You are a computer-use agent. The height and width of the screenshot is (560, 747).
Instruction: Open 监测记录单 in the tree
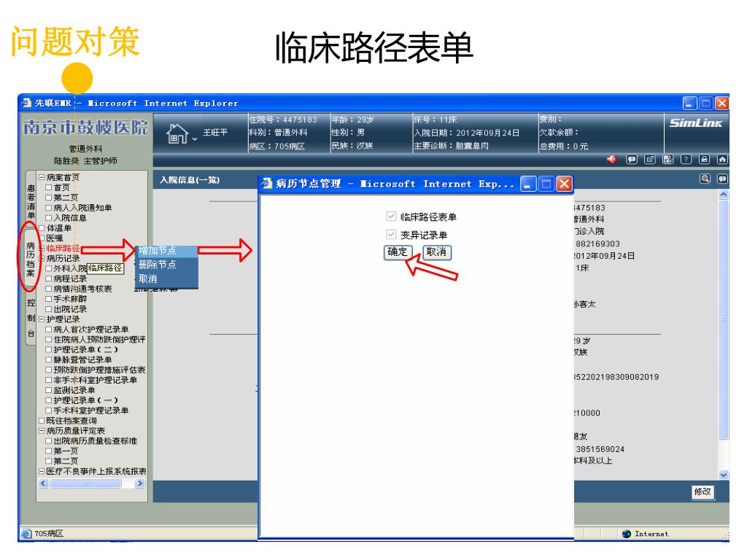pyautogui.click(x=74, y=390)
